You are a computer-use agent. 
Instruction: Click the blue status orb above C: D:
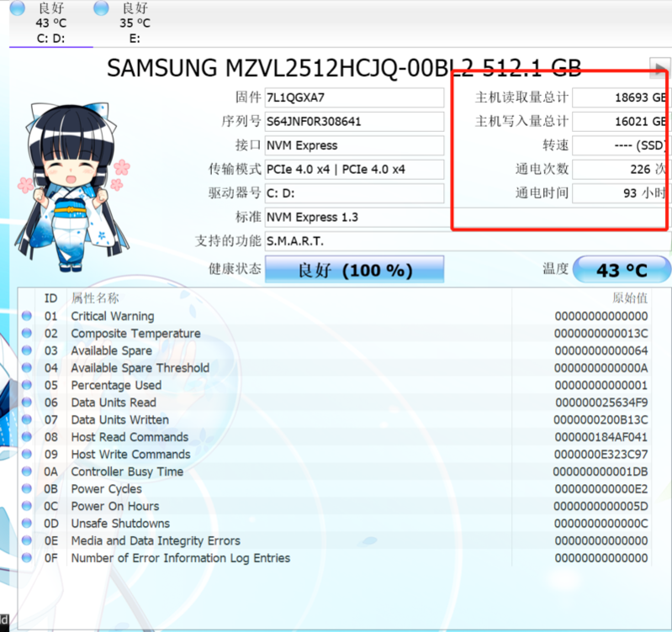click(18, 8)
